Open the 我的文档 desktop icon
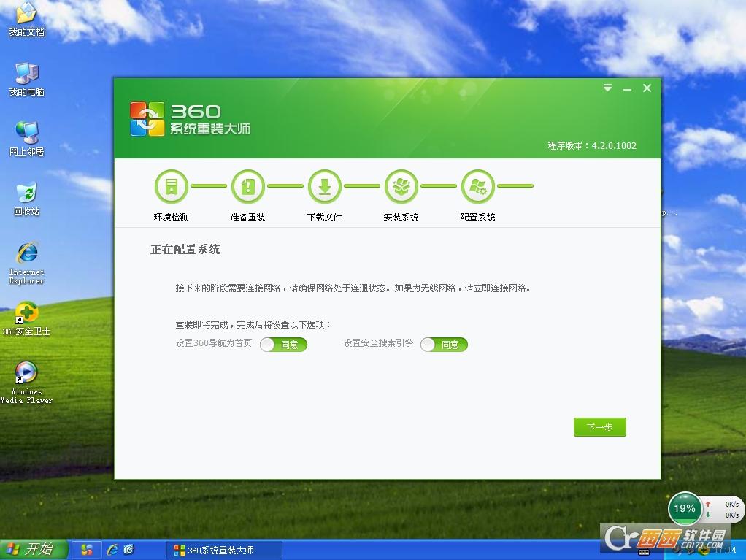The height and width of the screenshot is (560, 746). coord(26,19)
